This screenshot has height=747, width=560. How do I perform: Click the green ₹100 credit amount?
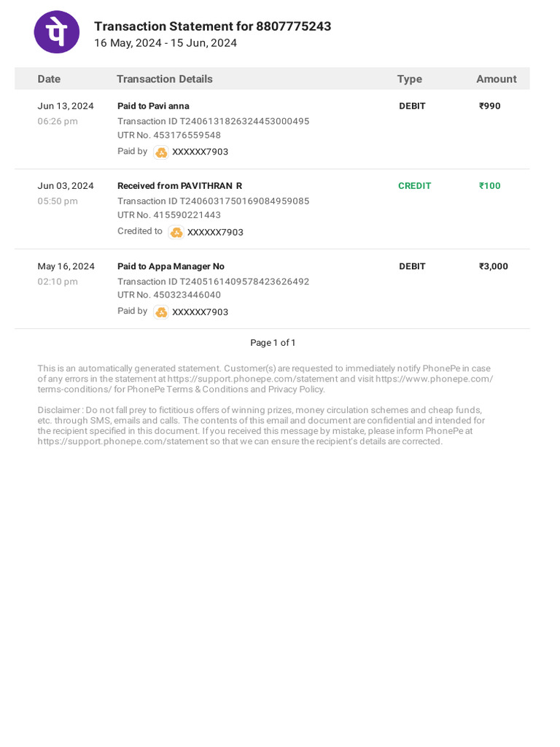click(x=489, y=186)
